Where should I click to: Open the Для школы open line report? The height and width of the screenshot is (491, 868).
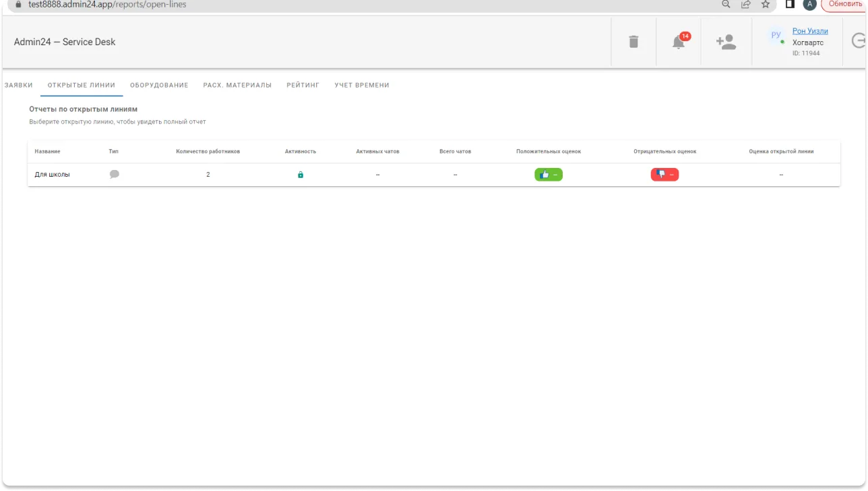point(52,175)
